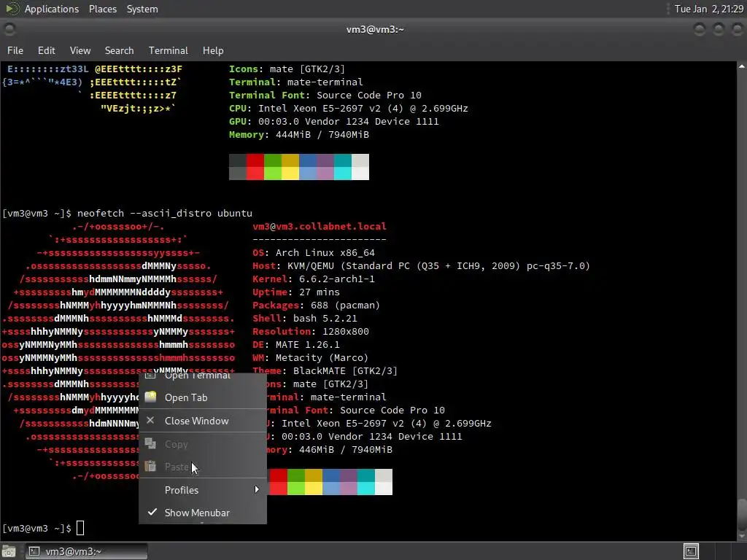Open the Search menu of the terminal

click(x=119, y=50)
